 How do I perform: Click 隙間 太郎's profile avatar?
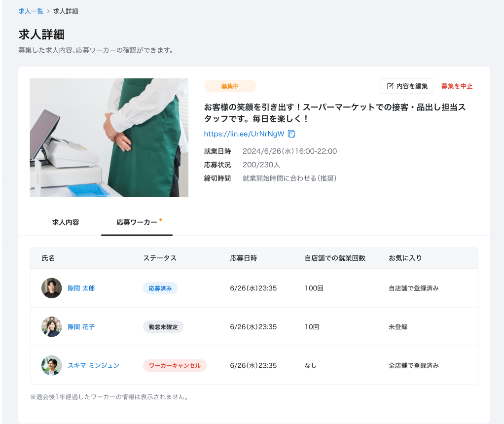51,288
